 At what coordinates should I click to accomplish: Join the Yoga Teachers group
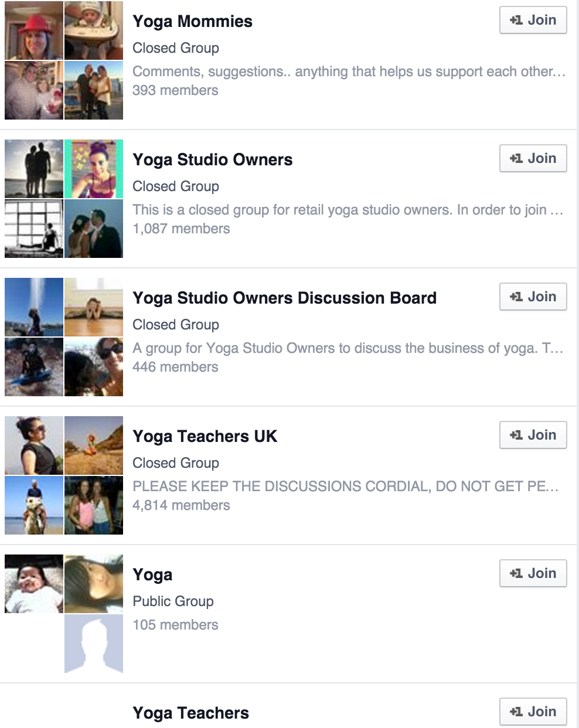533,712
